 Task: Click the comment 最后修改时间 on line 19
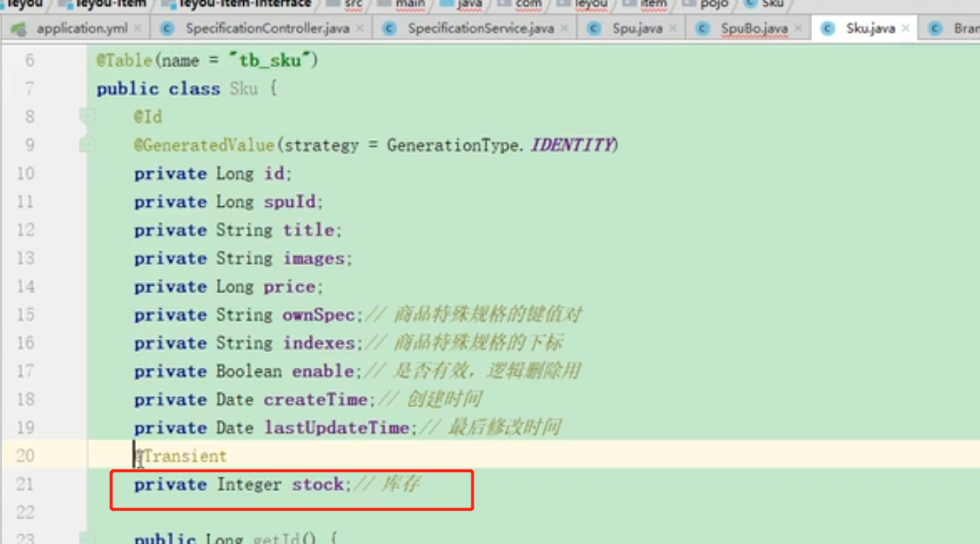click(x=504, y=428)
